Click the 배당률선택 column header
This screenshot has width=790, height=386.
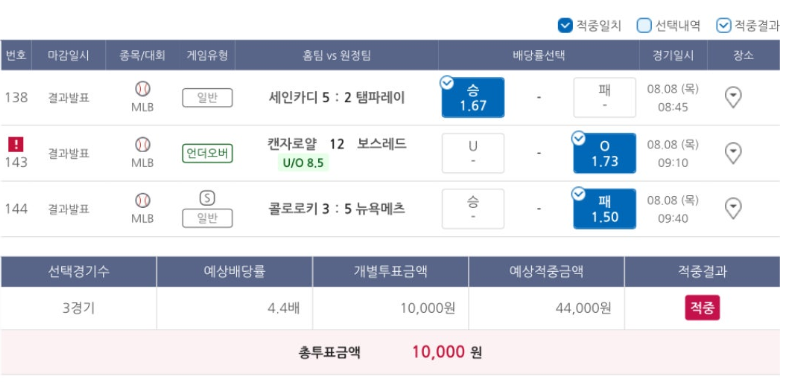coord(539,55)
